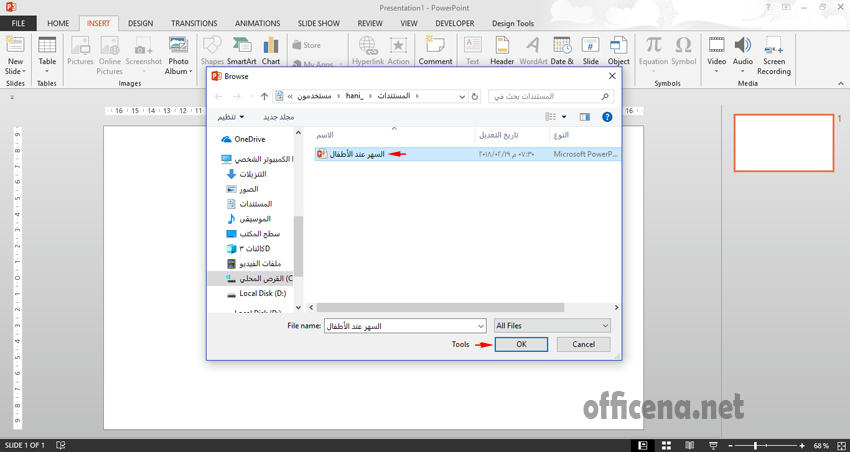Screen dimensions: 850x452
Task: Open the Table insert icon
Action: [47, 46]
